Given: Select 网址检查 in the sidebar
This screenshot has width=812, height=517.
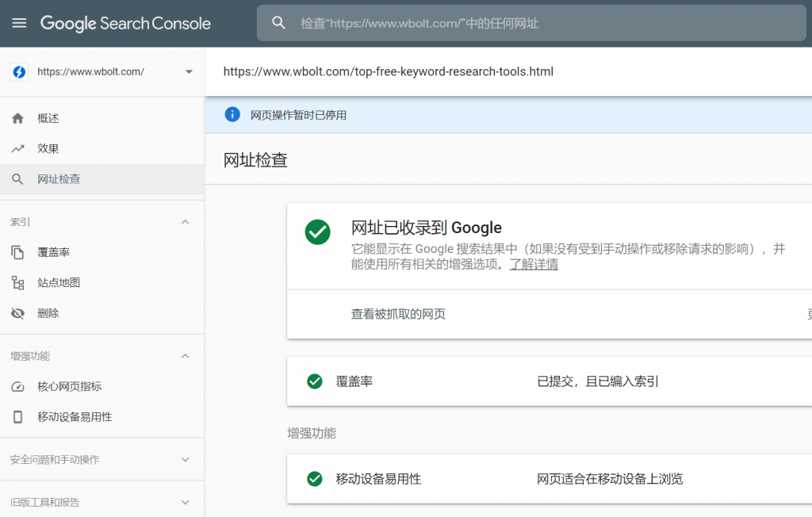Looking at the screenshot, I should click(x=59, y=179).
